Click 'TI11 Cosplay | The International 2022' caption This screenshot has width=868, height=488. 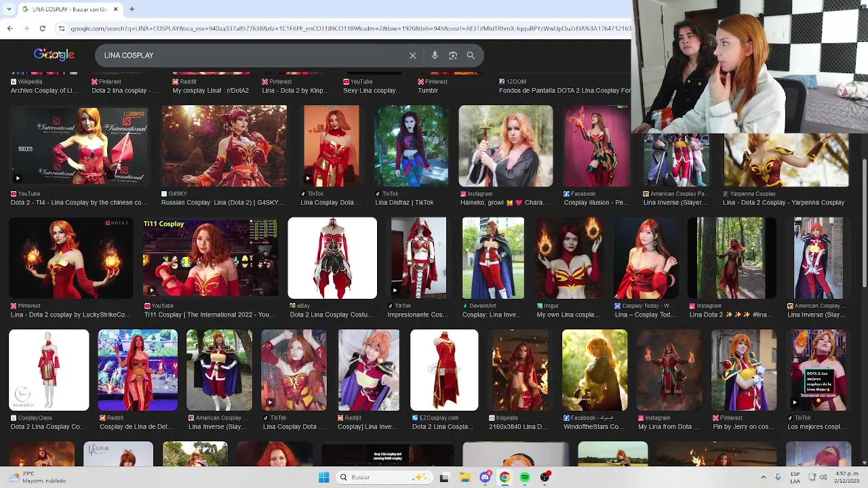209,314
